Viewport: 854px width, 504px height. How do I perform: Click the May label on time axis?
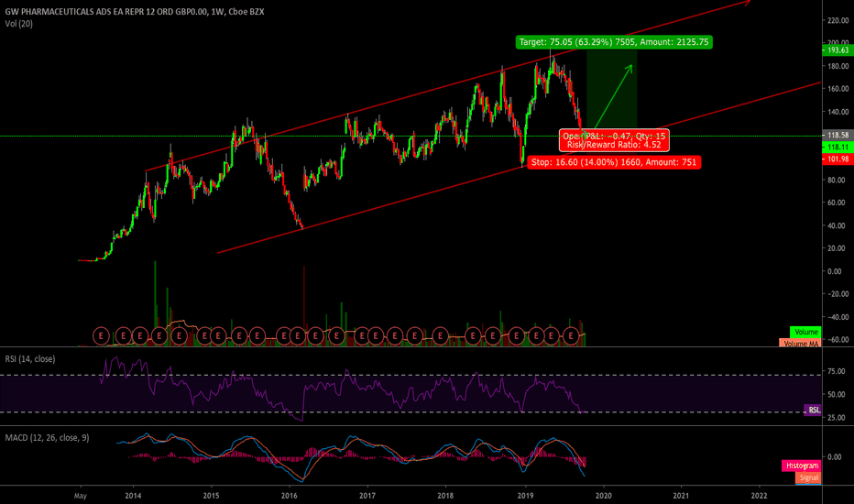pyautogui.click(x=80, y=495)
